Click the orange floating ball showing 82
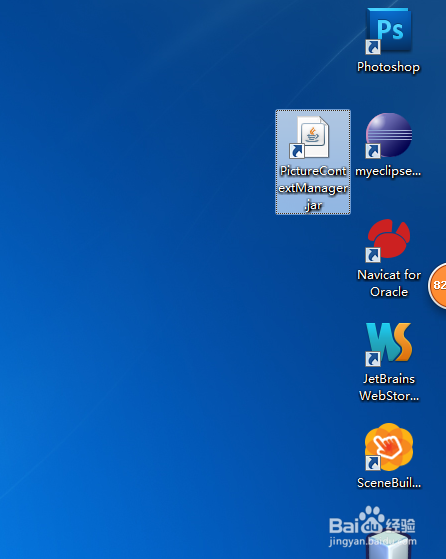446x559 pixels. pyautogui.click(x=438, y=285)
